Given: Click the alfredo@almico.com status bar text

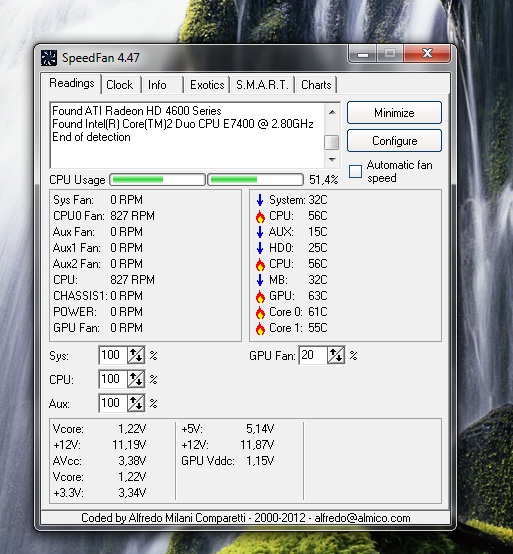Looking at the screenshot, I should pos(362,518).
